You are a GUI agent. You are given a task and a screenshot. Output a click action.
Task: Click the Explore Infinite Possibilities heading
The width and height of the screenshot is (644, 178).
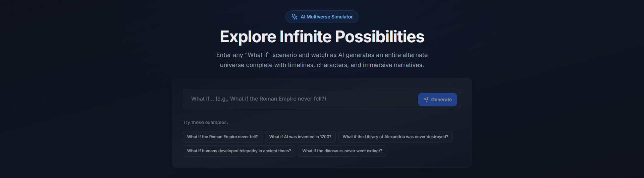[322, 37]
